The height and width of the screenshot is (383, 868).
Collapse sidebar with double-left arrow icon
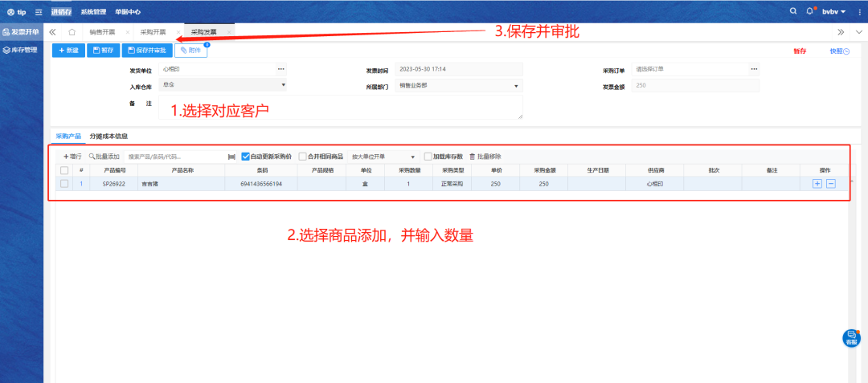click(x=53, y=32)
